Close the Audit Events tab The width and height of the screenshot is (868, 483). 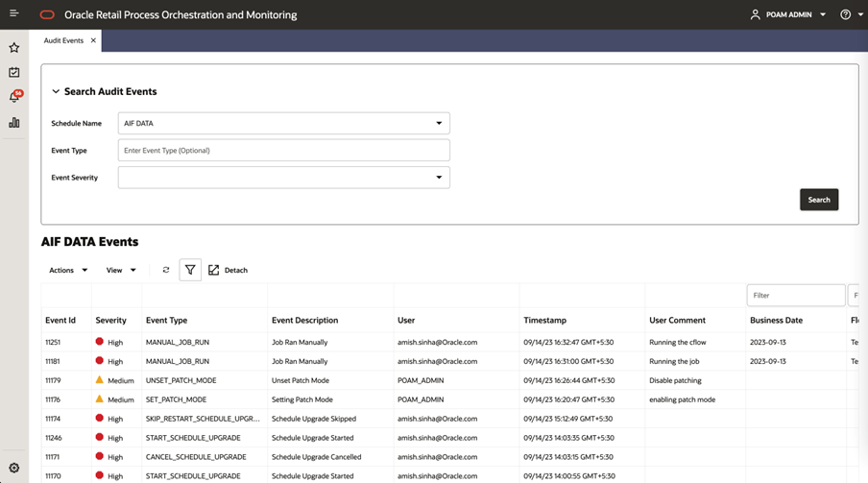[93, 40]
